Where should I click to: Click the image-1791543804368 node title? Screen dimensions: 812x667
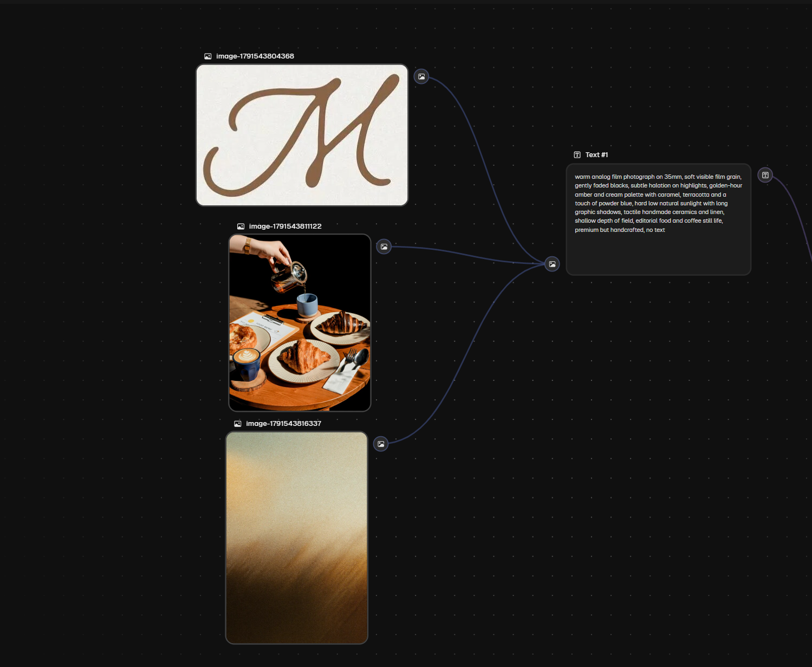pyautogui.click(x=255, y=56)
